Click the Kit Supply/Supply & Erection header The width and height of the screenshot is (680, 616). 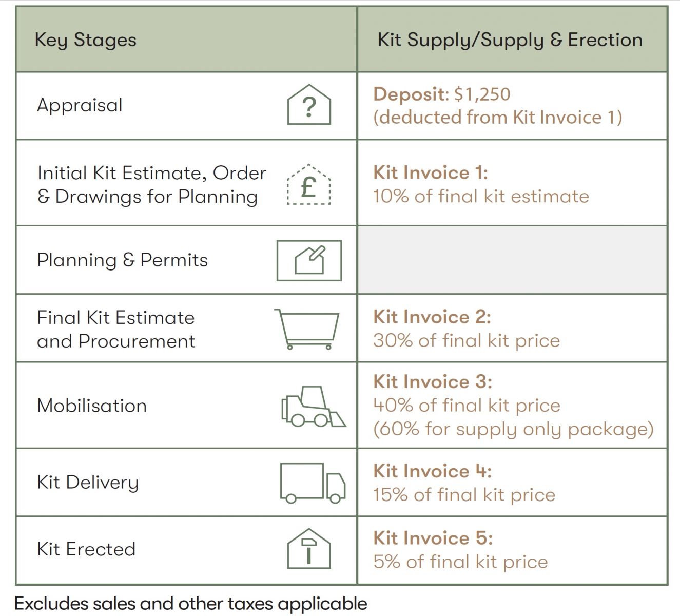point(510,40)
